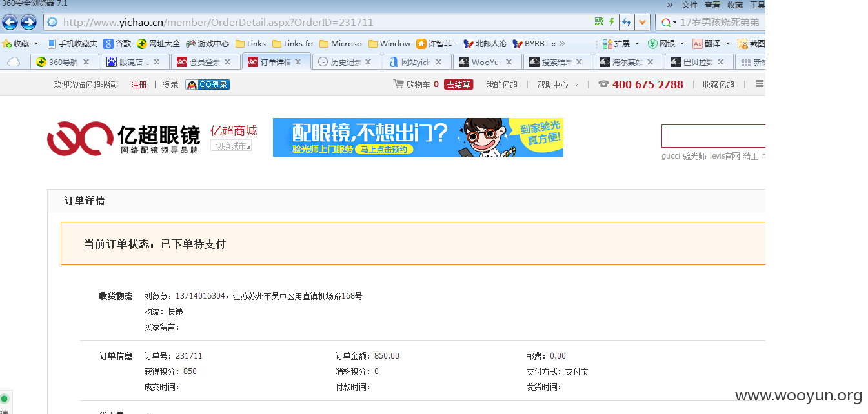Open the 谷歌 bookmark
This screenshot has height=414, width=868.
pyautogui.click(x=117, y=44)
